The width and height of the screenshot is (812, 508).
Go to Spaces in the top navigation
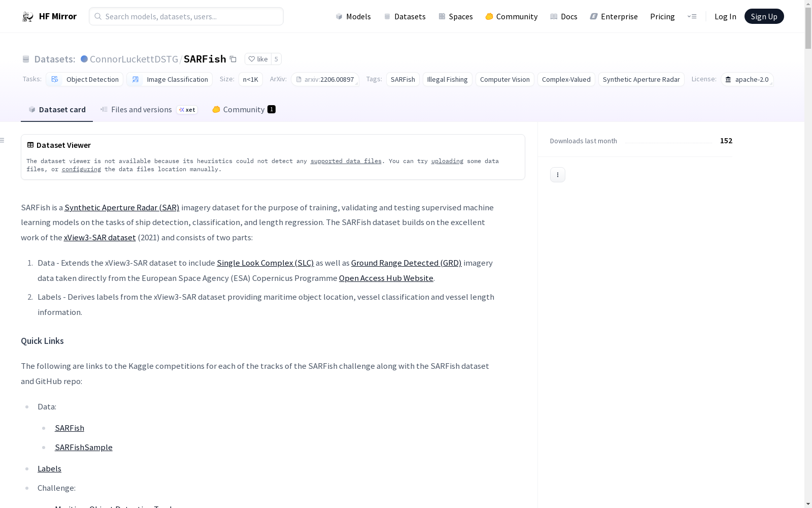point(456,17)
